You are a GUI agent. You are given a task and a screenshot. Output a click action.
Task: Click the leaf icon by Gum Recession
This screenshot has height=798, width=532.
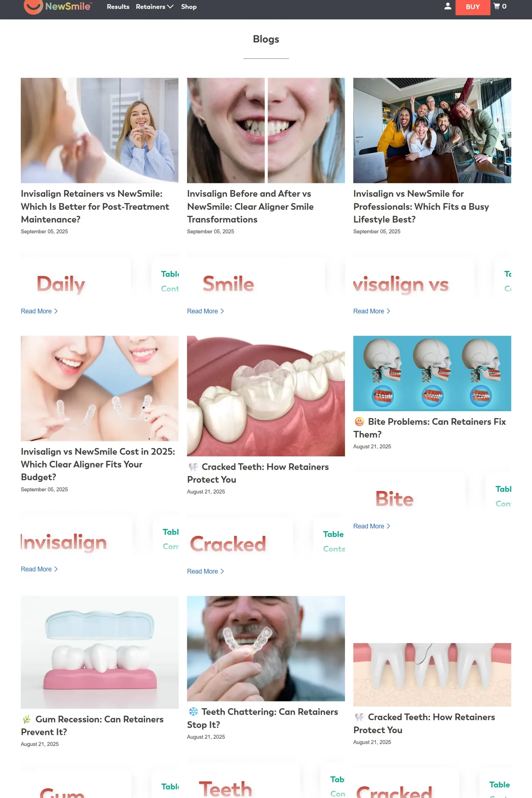27,719
